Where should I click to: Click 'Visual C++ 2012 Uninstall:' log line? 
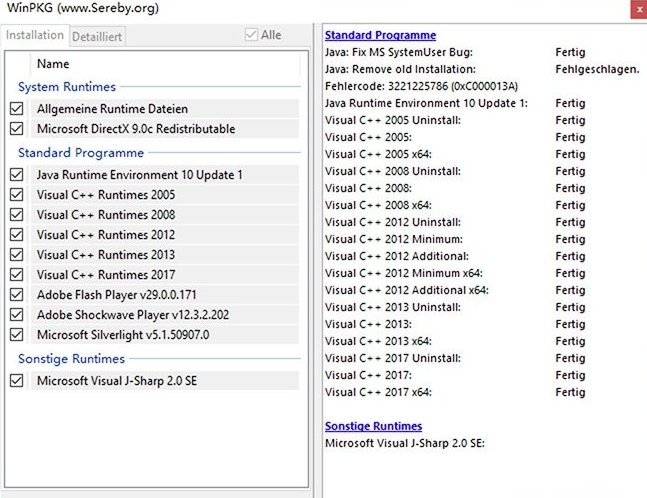click(x=393, y=222)
